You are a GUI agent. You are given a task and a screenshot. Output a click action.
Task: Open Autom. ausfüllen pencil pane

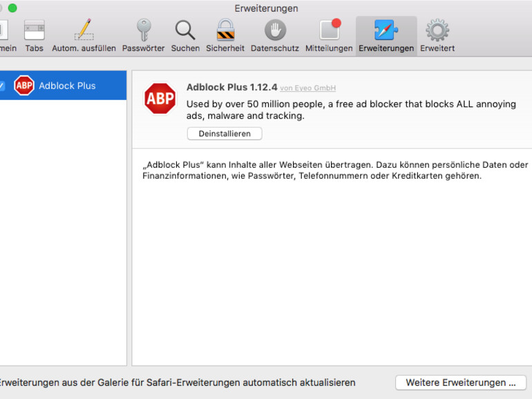tap(84, 36)
